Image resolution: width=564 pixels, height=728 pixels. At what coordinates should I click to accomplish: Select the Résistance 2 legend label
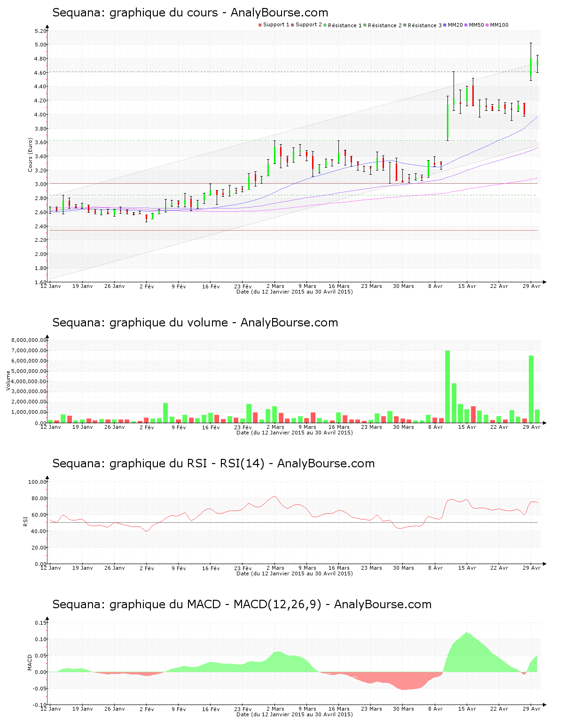(385, 25)
